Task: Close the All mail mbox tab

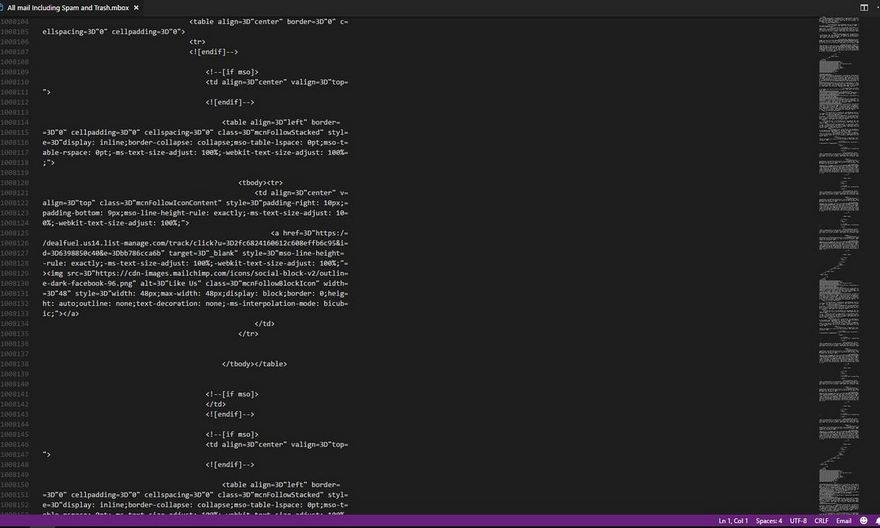Action: click(137, 7)
